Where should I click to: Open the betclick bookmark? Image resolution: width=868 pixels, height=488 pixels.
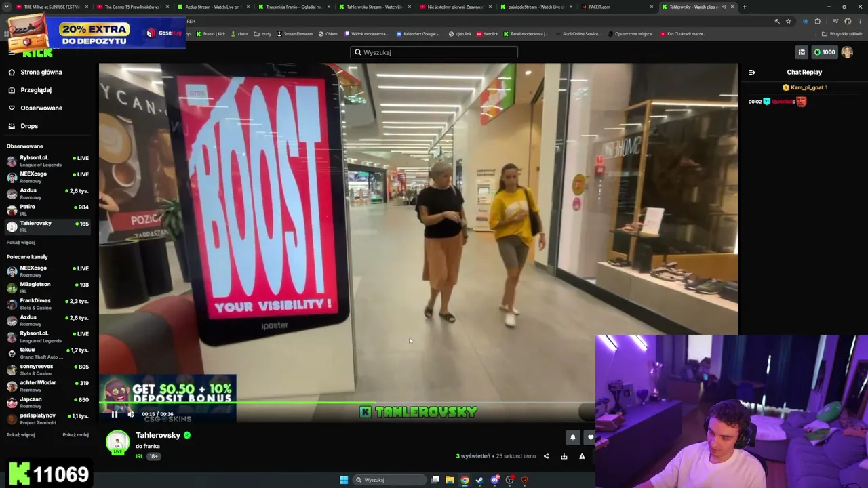(x=488, y=34)
